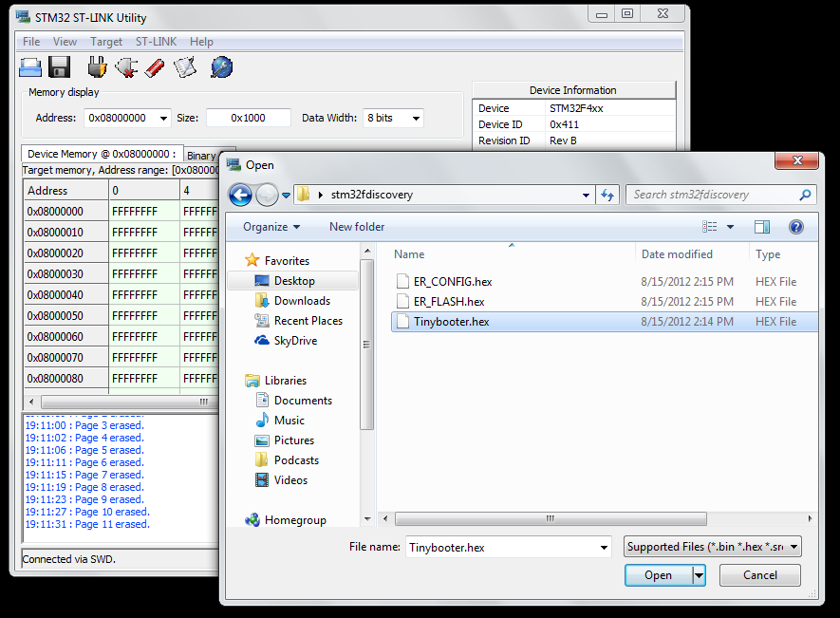Open the Organize dropdown menu

271,227
